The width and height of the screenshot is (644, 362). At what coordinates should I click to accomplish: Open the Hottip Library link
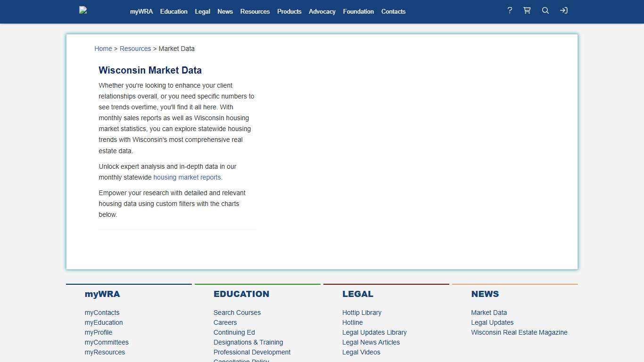[362, 313]
